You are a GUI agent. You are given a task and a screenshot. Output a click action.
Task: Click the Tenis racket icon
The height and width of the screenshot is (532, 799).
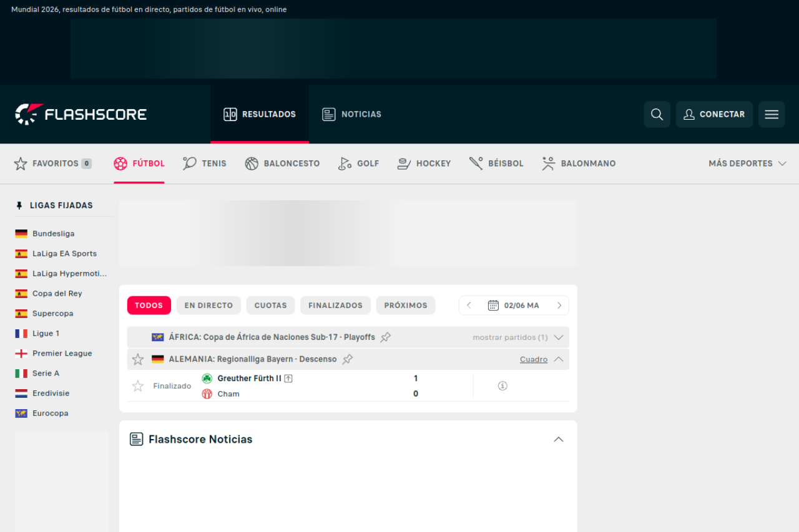[190, 163]
